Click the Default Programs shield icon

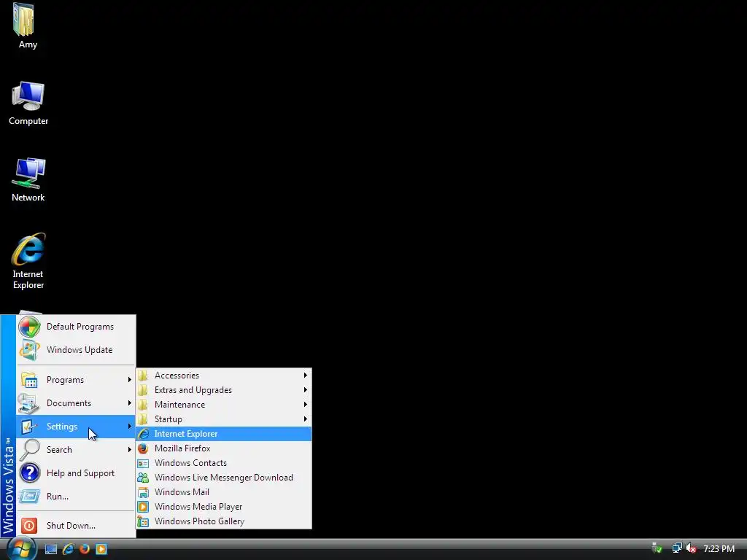[x=29, y=327]
